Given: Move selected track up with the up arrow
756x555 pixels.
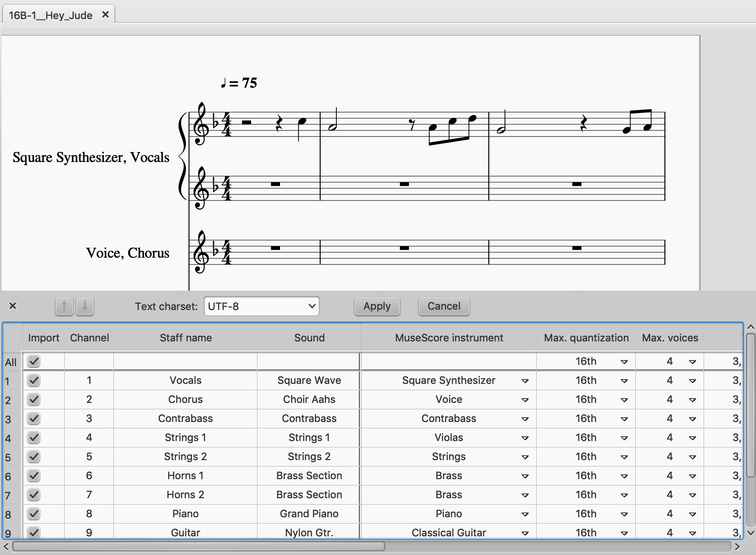Looking at the screenshot, I should [x=64, y=306].
